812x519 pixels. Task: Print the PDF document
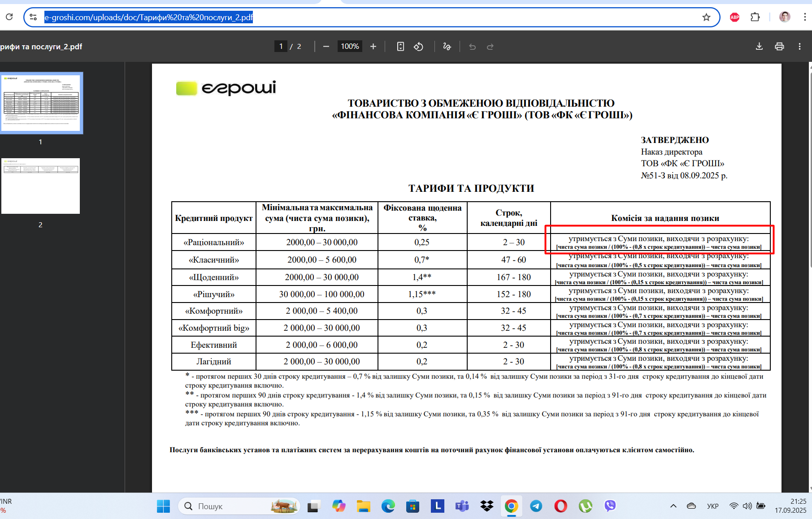pos(779,46)
